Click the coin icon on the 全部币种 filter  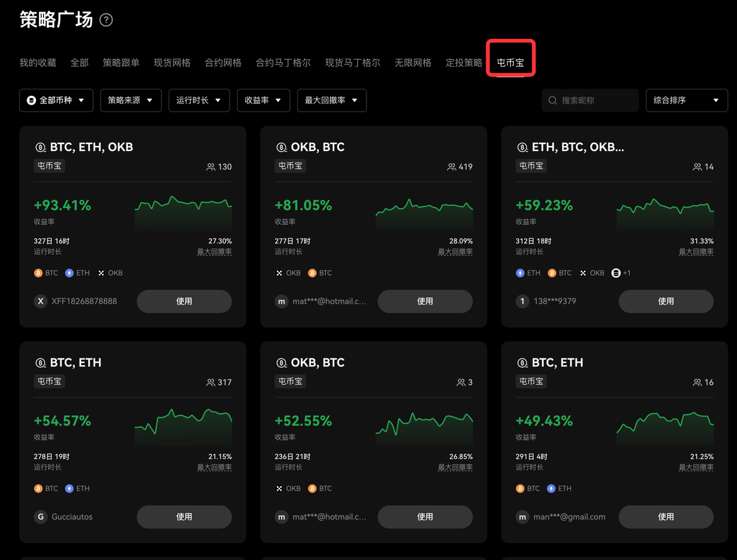click(x=31, y=100)
